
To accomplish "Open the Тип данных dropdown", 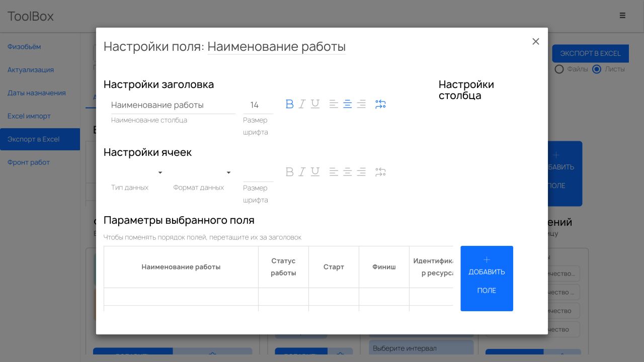I will pyautogui.click(x=137, y=173).
